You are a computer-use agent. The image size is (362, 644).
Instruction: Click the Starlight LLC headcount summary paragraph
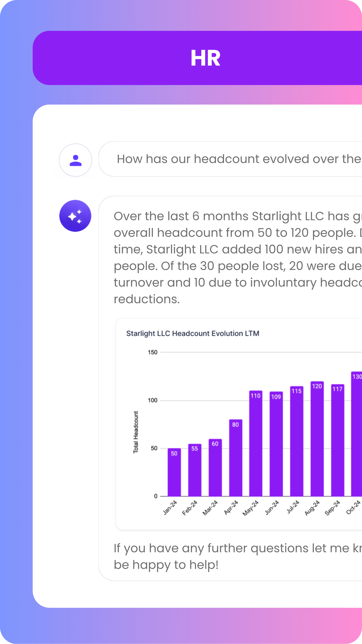pyautogui.click(x=237, y=257)
